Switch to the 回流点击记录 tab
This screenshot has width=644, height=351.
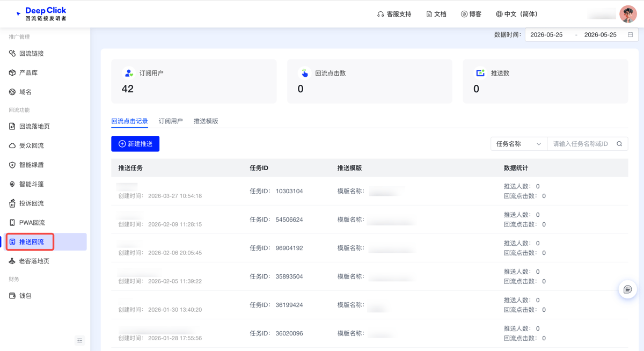(x=129, y=121)
